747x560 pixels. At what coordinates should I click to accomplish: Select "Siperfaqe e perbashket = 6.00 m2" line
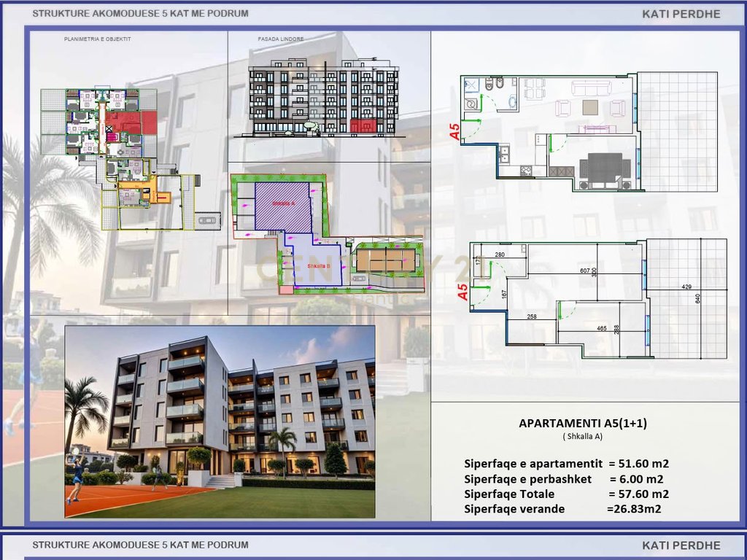tap(564, 478)
